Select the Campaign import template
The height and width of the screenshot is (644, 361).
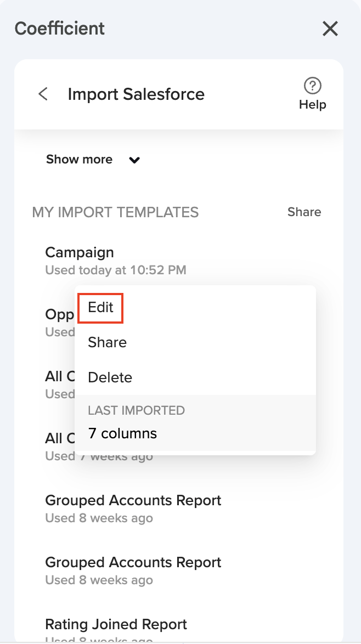(80, 253)
